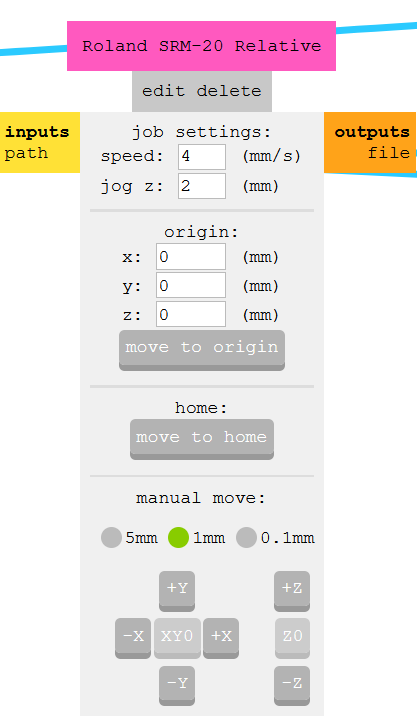Raise the tool with +Z button
Screen dimensions: 417x716
tap(292, 590)
